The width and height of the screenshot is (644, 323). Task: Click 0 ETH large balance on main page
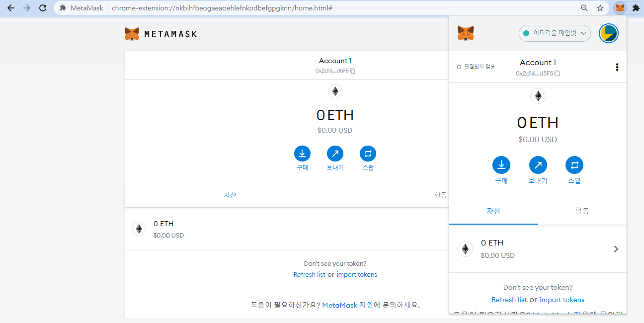[x=335, y=115]
